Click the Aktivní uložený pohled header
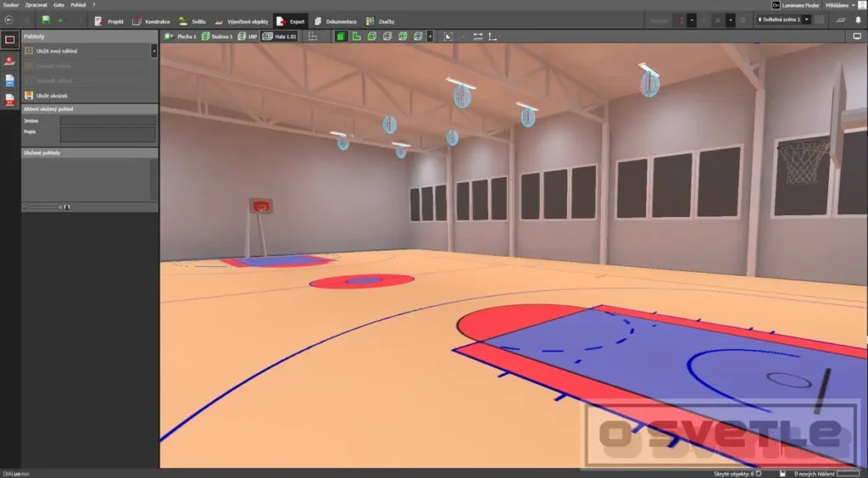 [x=90, y=109]
